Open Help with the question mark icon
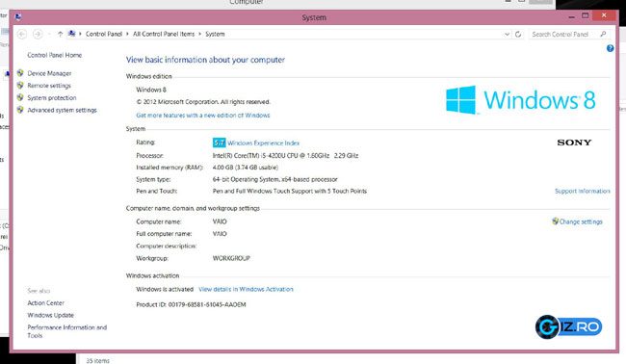The height and width of the screenshot is (364, 626). click(610, 48)
